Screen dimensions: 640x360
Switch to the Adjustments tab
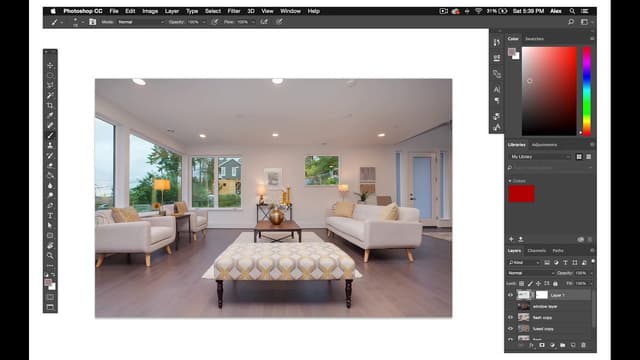click(544, 145)
